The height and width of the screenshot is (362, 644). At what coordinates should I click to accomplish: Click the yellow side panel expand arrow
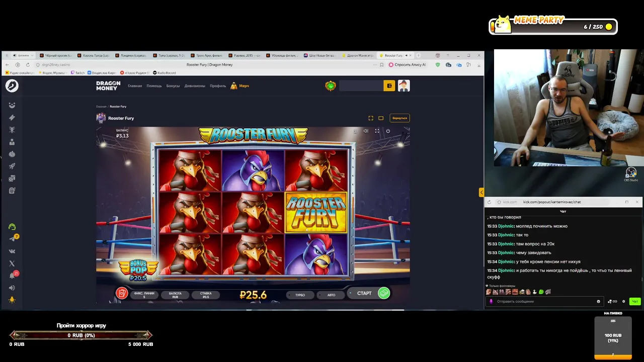tap(481, 192)
